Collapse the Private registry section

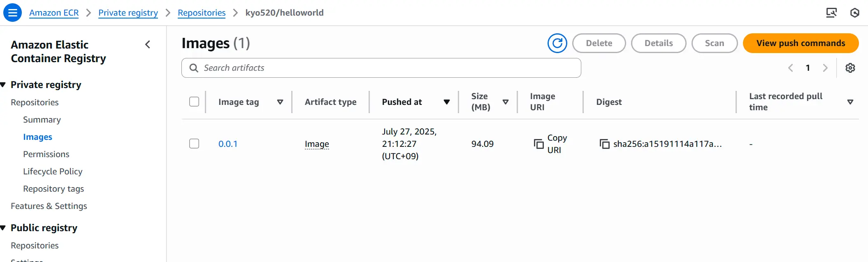click(3, 85)
